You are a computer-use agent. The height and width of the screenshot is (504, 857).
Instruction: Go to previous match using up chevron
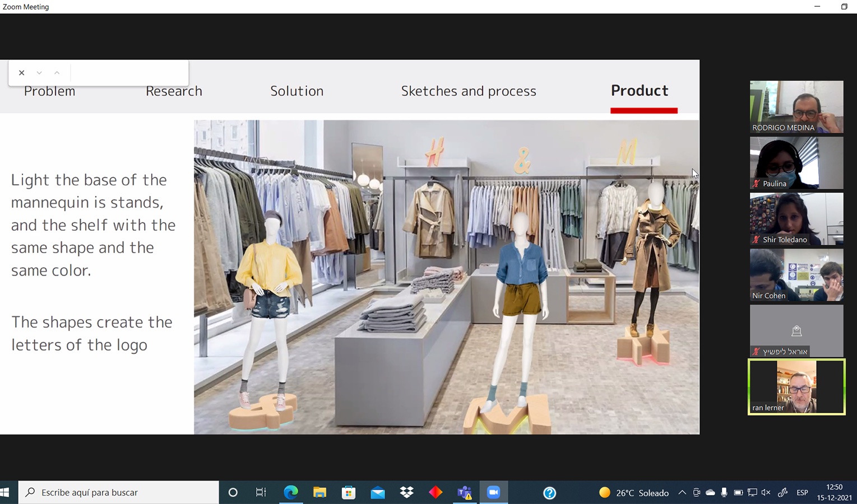tap(57, 73)
